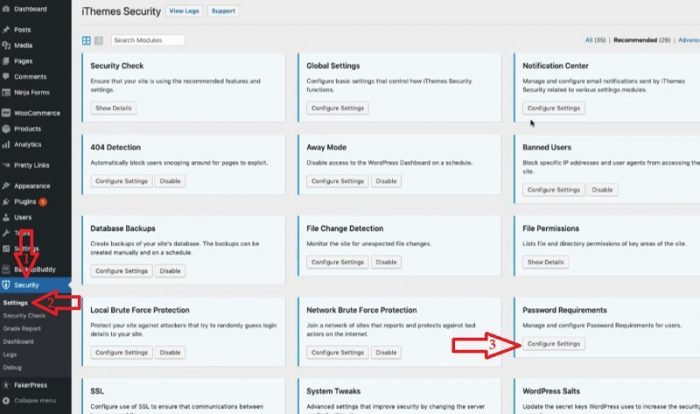Click the WordPress Salts module title
700x414 pixels.
pos(551,391)
